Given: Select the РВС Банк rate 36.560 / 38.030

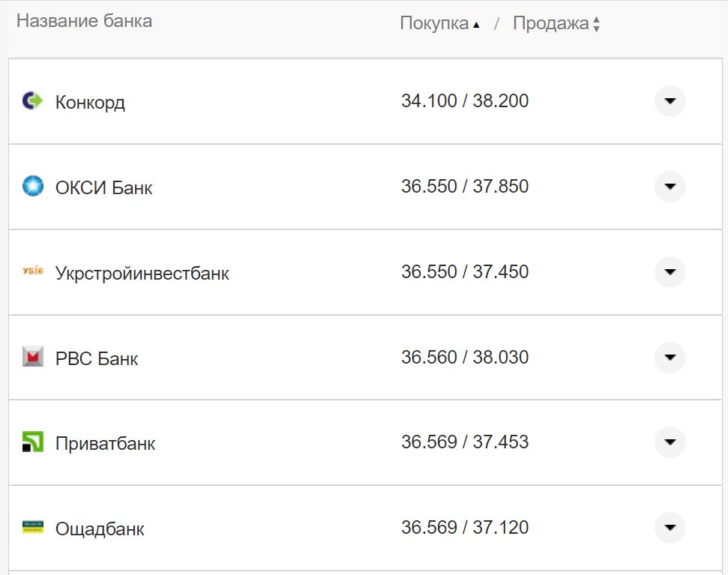Looking at the screenshot, I should point(465,357).
